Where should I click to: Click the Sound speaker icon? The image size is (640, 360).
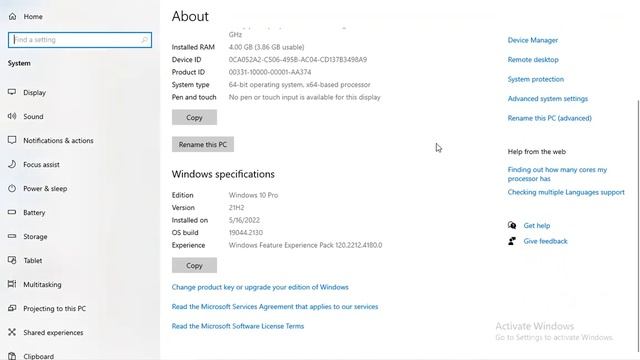(x=12, y=116)
